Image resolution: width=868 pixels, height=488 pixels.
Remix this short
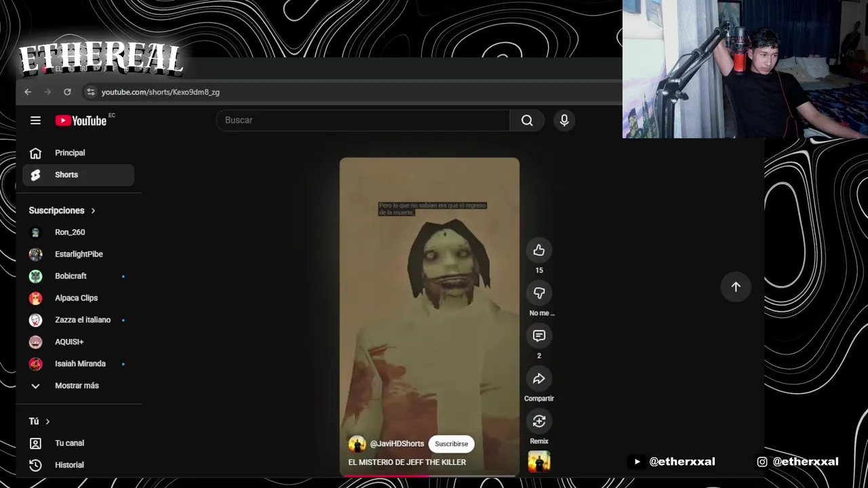pyautogui.click(x=539, y=421)
